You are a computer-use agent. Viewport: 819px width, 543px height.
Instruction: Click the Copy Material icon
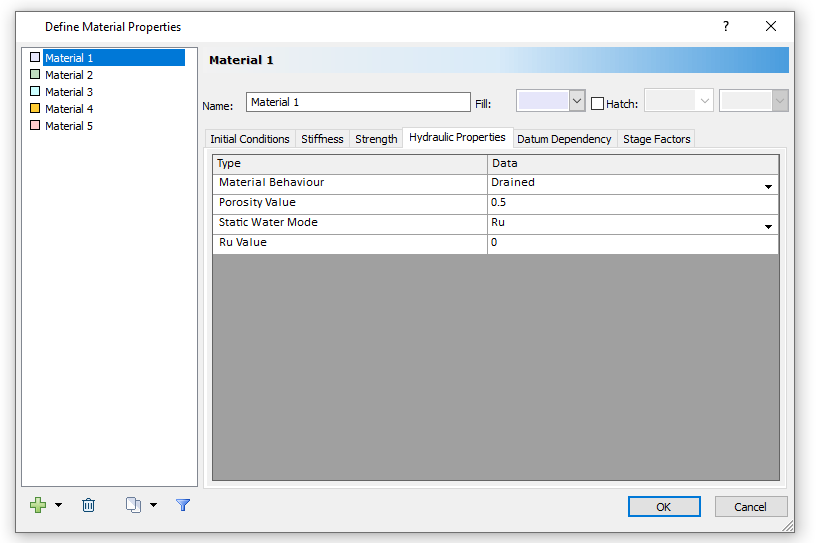coord(133,505)
